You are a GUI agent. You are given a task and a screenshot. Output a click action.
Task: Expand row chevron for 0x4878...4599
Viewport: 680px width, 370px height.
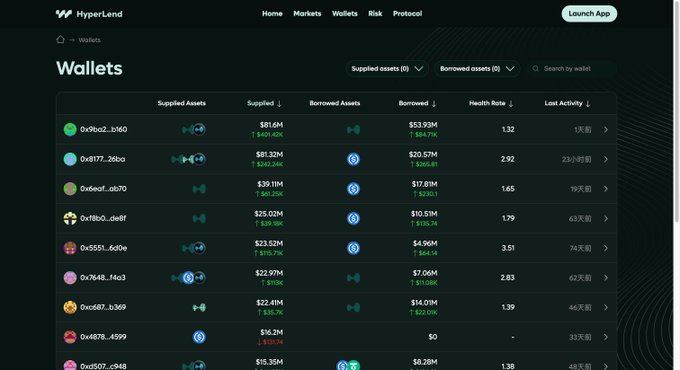(x=606, y=337)
